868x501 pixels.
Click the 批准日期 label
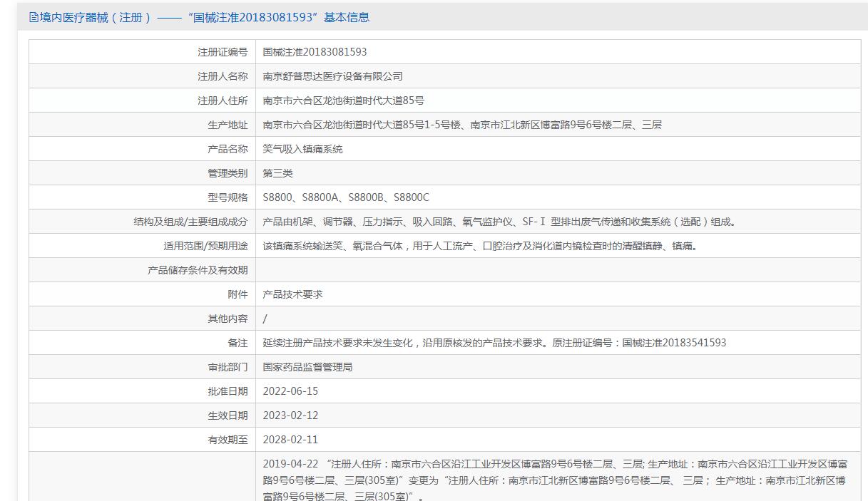click(228, 391)
